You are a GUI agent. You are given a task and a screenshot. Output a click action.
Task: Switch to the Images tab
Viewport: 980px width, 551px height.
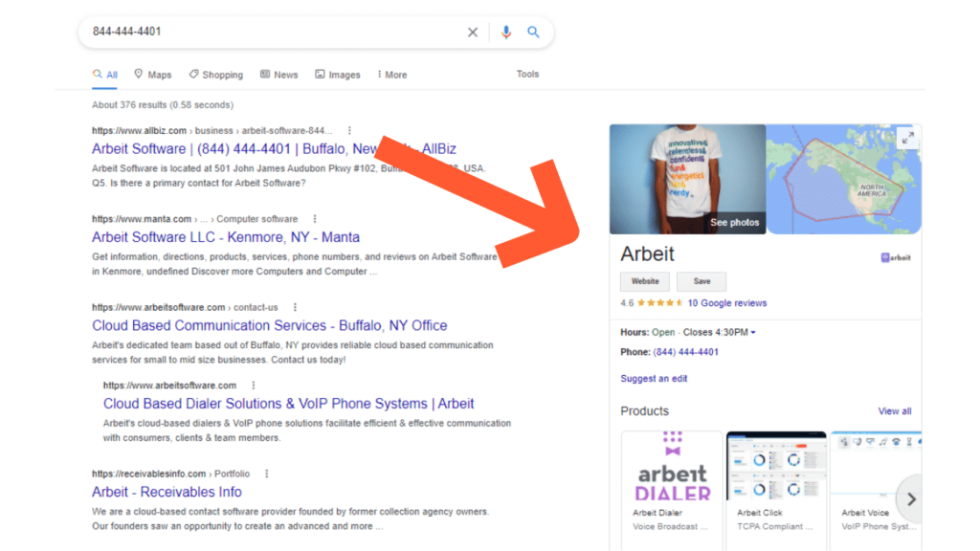338,75
